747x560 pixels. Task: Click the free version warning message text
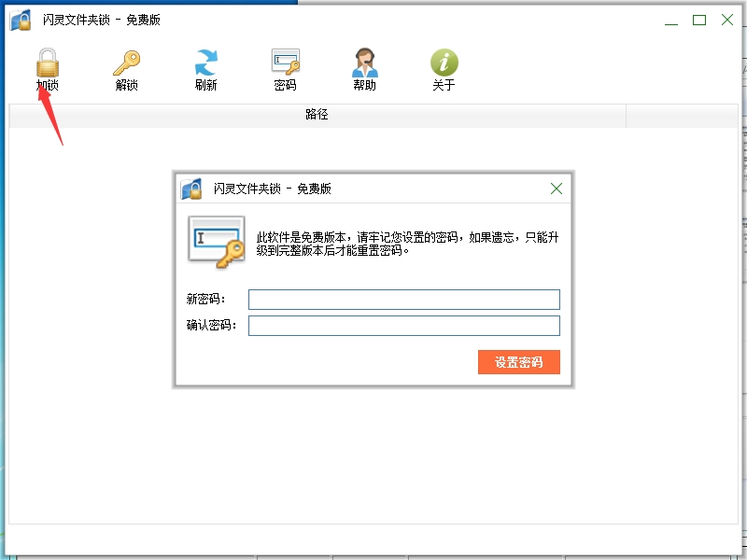coord(407,244)
